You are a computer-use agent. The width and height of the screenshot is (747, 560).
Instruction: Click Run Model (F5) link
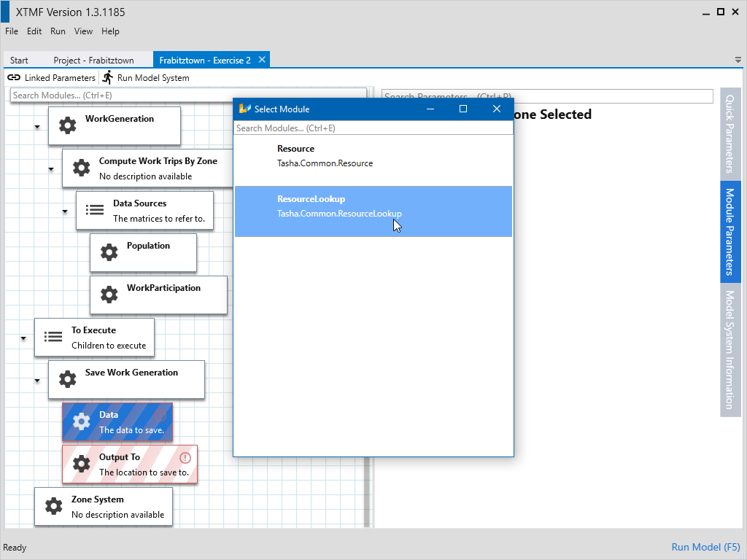point(705,547)
